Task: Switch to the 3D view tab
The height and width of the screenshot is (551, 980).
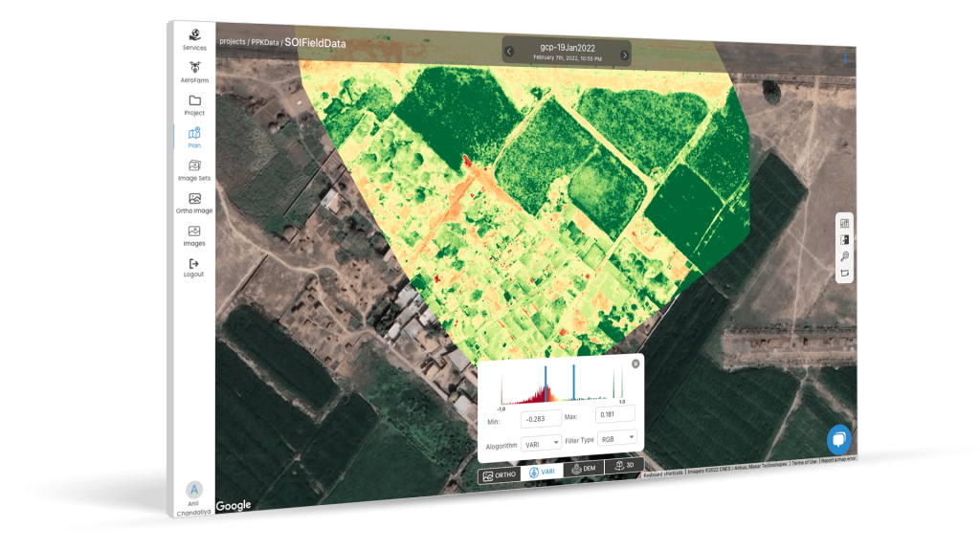Action: tap(623, 467)
